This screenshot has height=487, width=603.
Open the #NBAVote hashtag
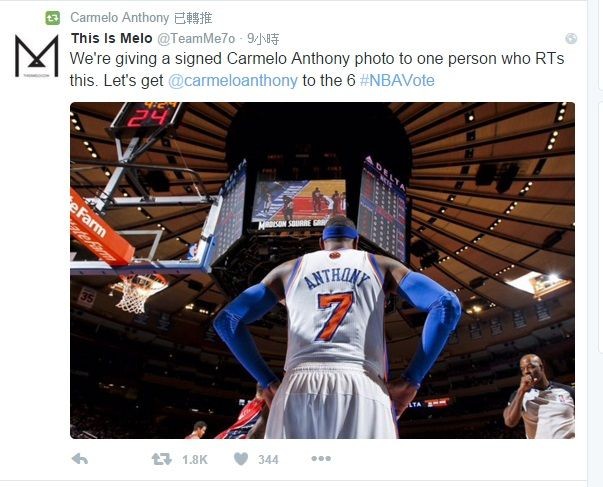pos(397,81)
